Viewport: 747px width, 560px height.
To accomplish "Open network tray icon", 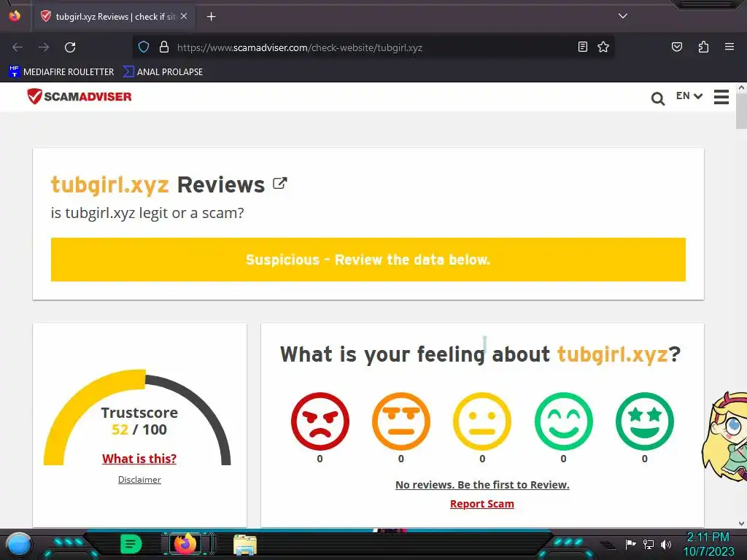I will pos(648,544).
